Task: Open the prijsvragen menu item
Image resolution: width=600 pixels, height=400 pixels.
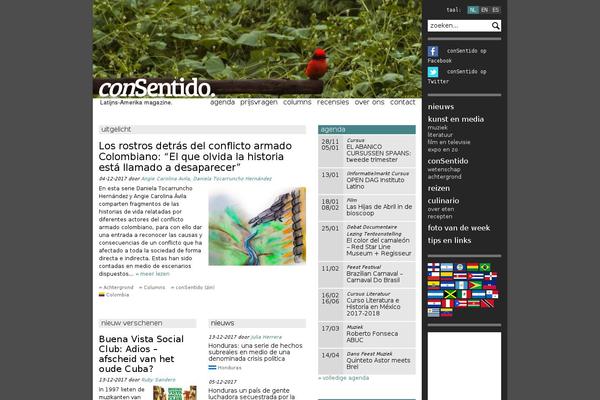Action: 259,102
